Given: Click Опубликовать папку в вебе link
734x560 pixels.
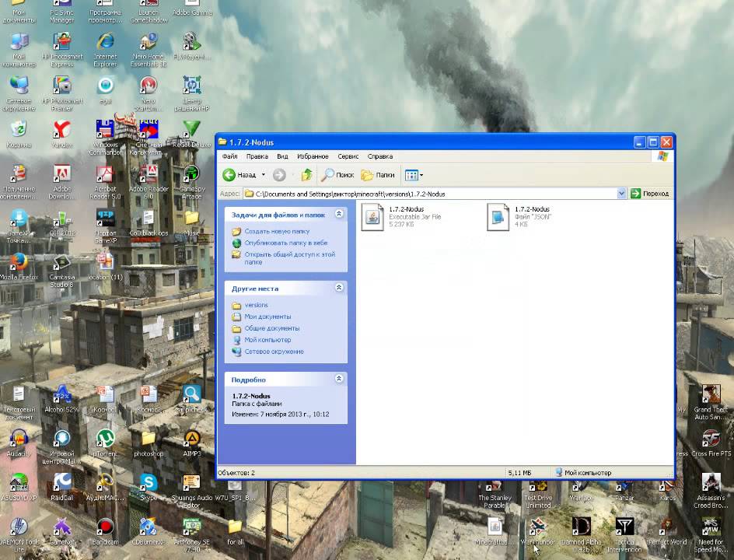Looking at the screenshot, I should point(285,243).
